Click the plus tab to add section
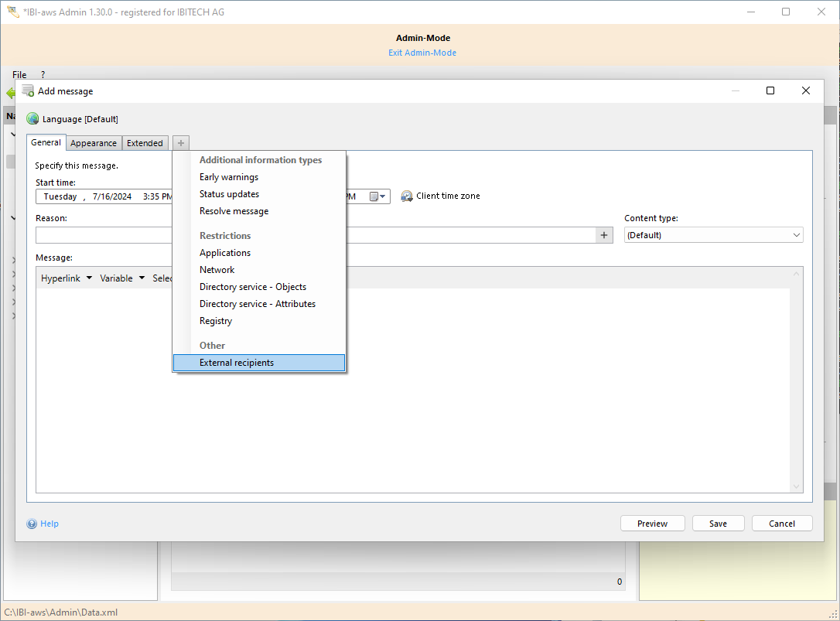 (x=180, y=143)
